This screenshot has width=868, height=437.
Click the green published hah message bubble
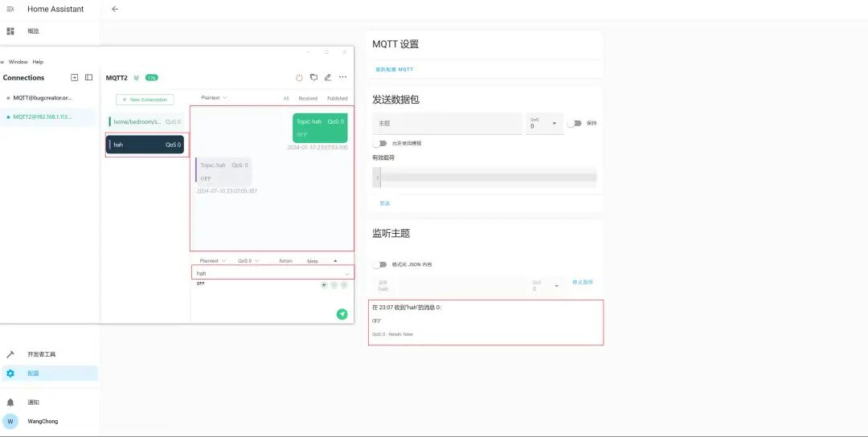click(320, 128)
